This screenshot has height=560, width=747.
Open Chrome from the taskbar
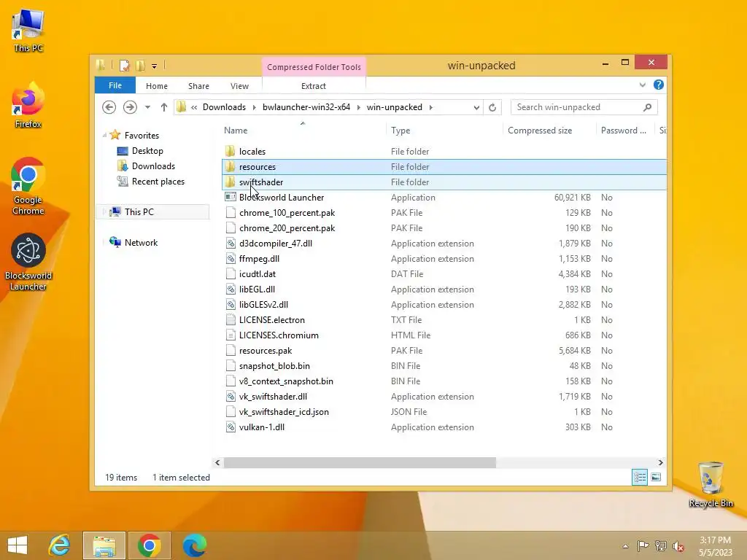click(149, 545)
